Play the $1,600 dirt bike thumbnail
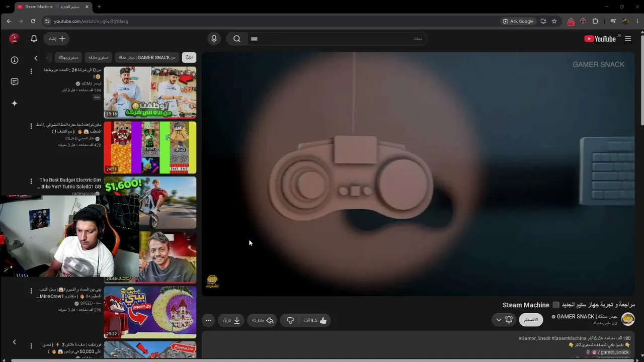The image size is (644, 362). 150,202
